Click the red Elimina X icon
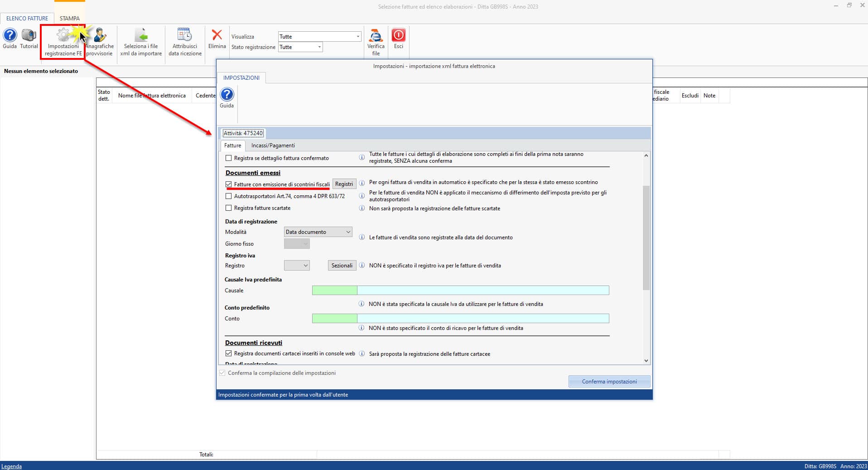The width and height of the screenshot is (868, 470). pyautogui.click(x=217, y=35)
